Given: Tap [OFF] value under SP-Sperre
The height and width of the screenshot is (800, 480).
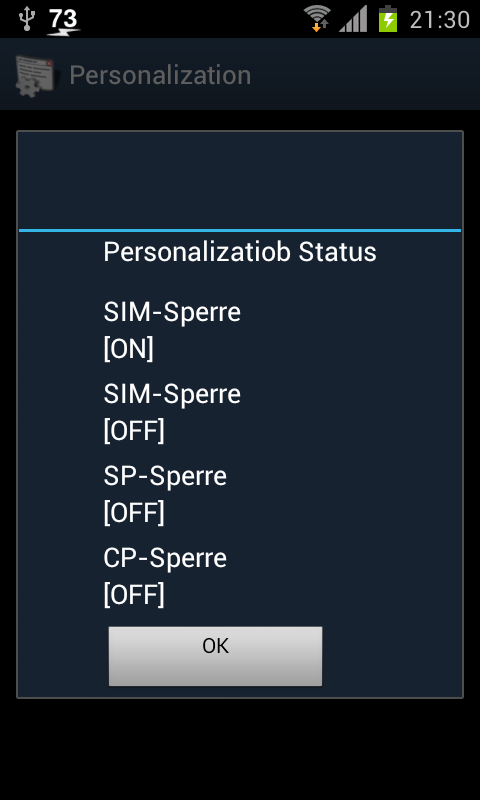Looking at the screenshot, I should click(x=134, y=513).
